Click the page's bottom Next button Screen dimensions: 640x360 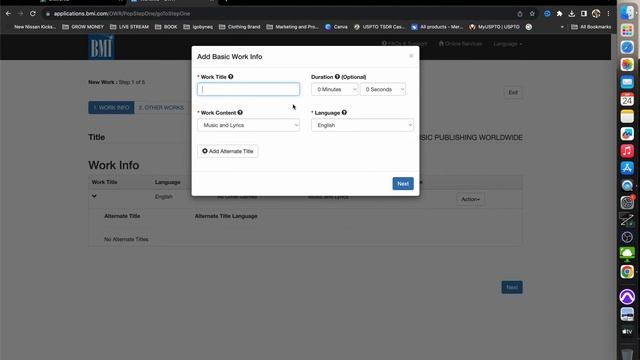(512, 287)
